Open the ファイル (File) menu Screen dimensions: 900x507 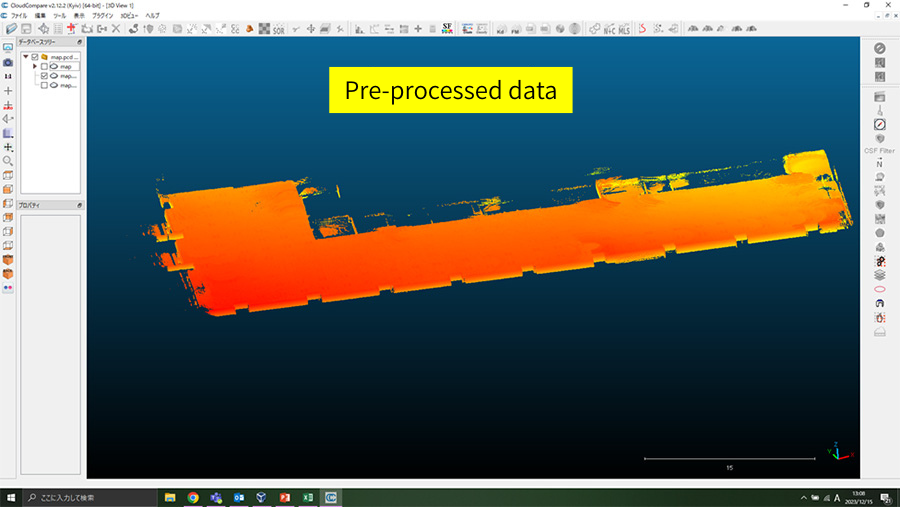pyautogui.click(x=19, y=16)
